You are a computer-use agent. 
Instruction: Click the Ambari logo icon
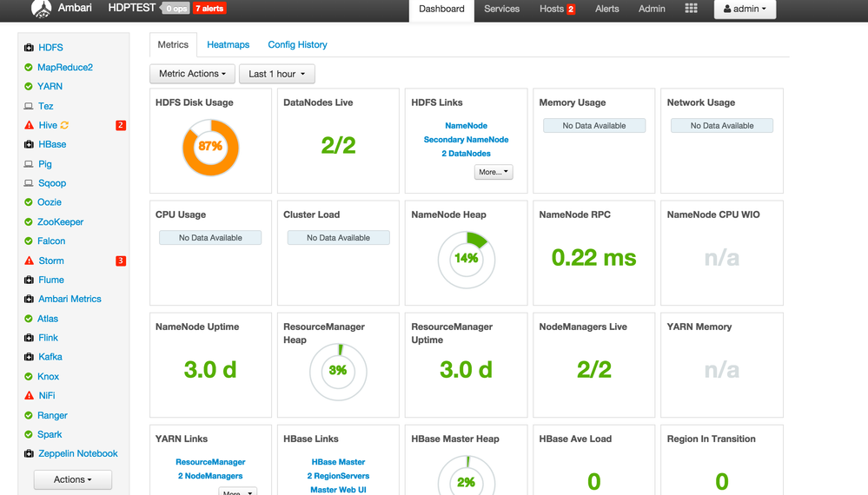pyautogui.click(x=41, y=9)
